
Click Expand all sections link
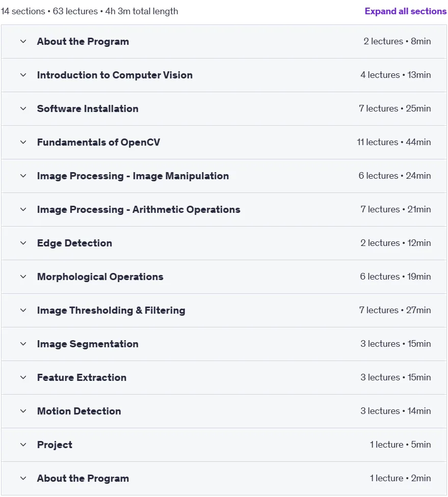(x=406, y=11)
